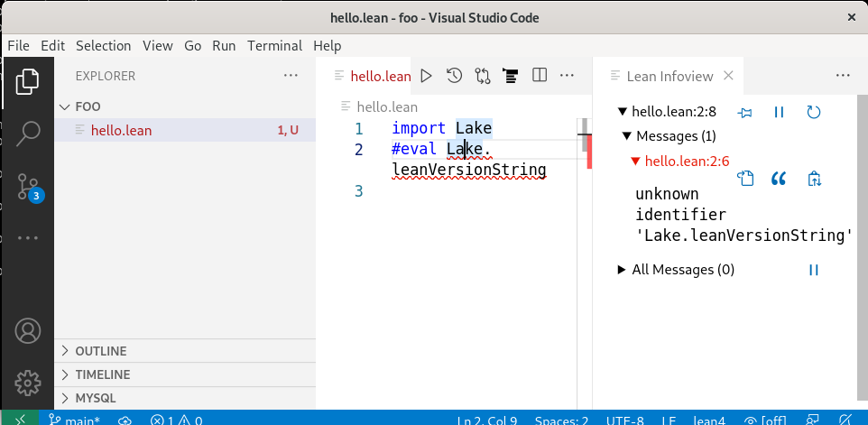This screenshot has height=425, width=868.
Task: Open the Go menu
Action: [x=193, y=45]
